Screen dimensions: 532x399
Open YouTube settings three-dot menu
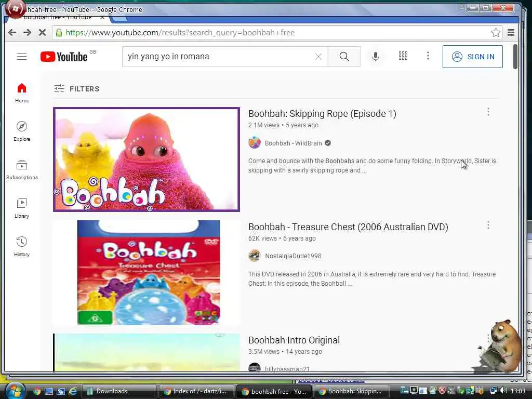428,56
